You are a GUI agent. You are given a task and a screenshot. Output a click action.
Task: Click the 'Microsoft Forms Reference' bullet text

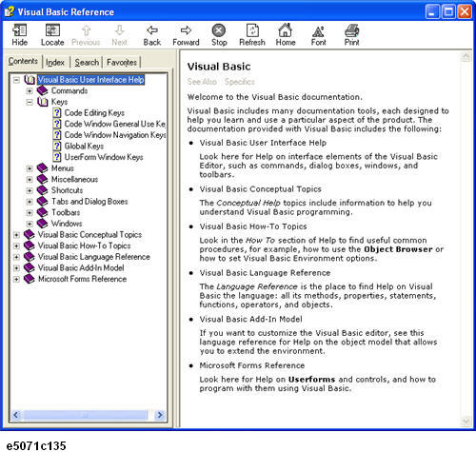tap(252, 365)
